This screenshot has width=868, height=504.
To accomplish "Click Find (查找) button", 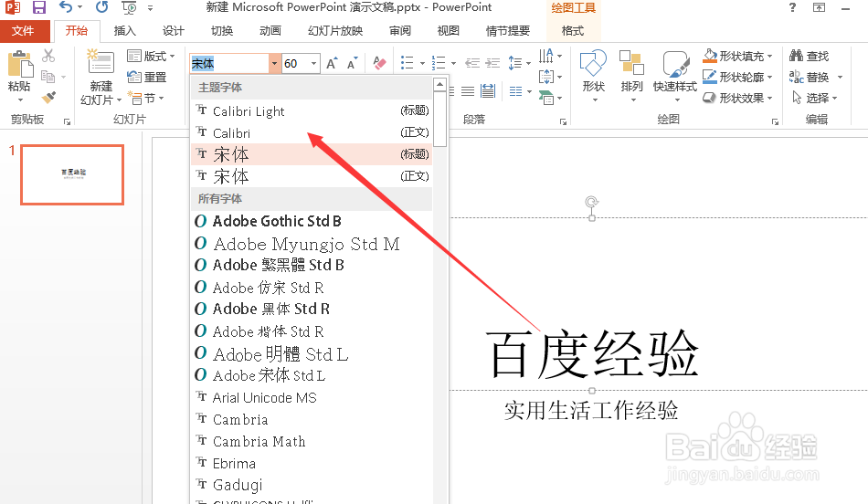I will click(810, 56).
